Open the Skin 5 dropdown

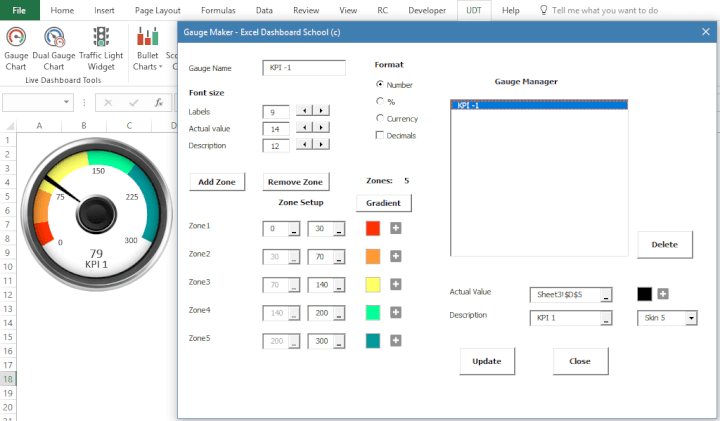(x=689, y=319)
